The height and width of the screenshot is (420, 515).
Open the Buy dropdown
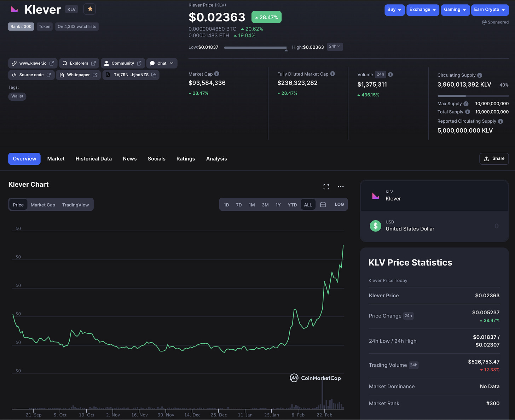(x=394, y=10)
